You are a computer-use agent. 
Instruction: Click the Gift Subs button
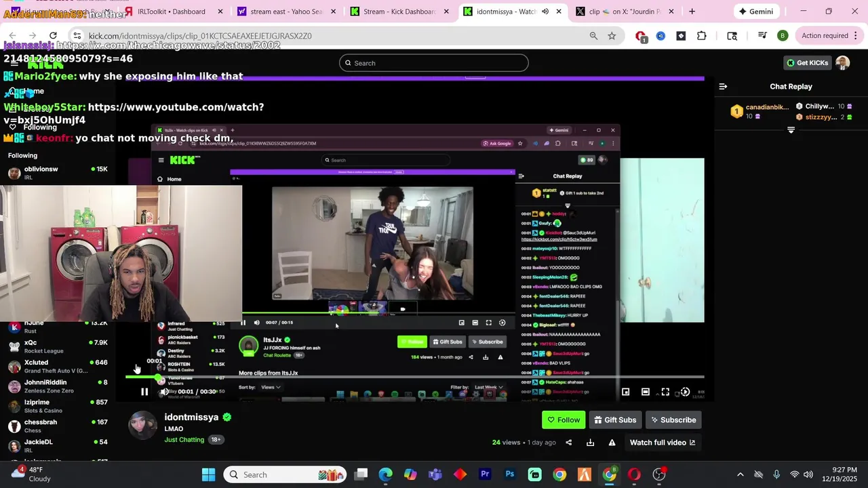(x=615, y=420)
